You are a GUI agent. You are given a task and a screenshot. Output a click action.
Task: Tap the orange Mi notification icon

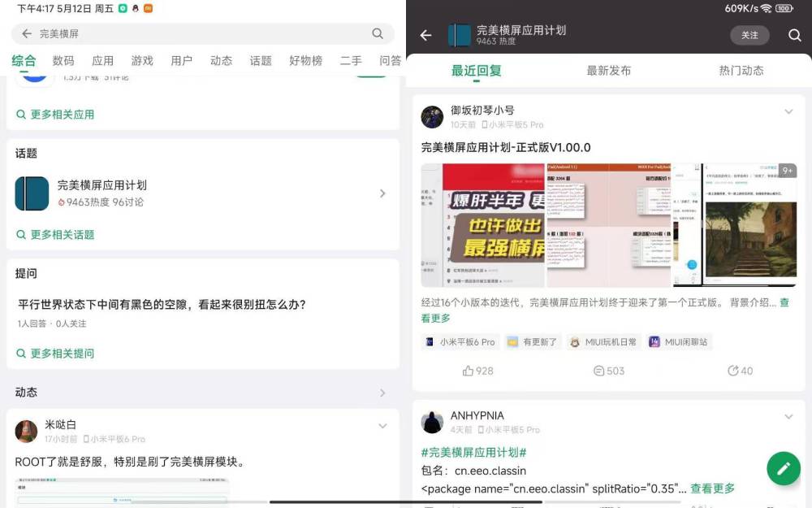pos(148,8)
